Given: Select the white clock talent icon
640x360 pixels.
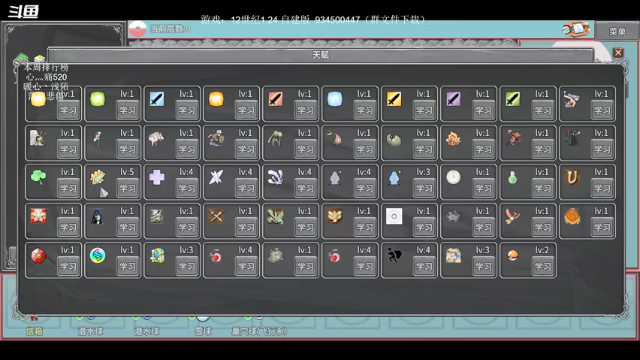Looking at the screenshot, I should tap(453, 177).
